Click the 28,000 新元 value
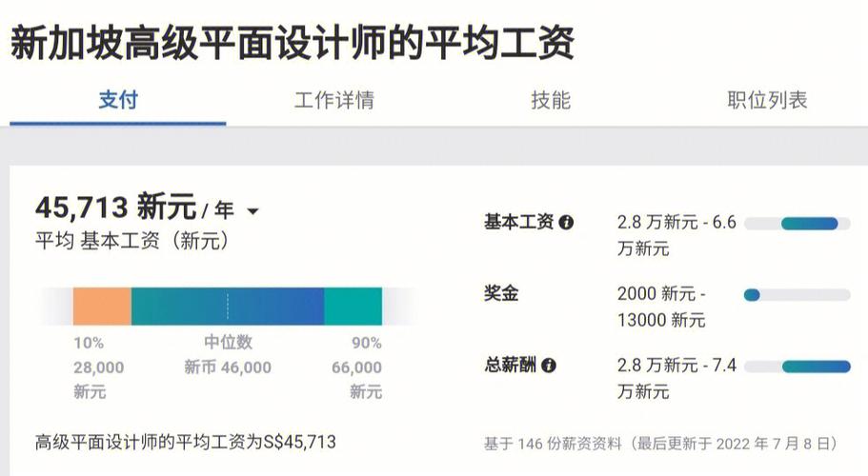The width and height of the screenshot is (868, 476). (x=98, y=379)
